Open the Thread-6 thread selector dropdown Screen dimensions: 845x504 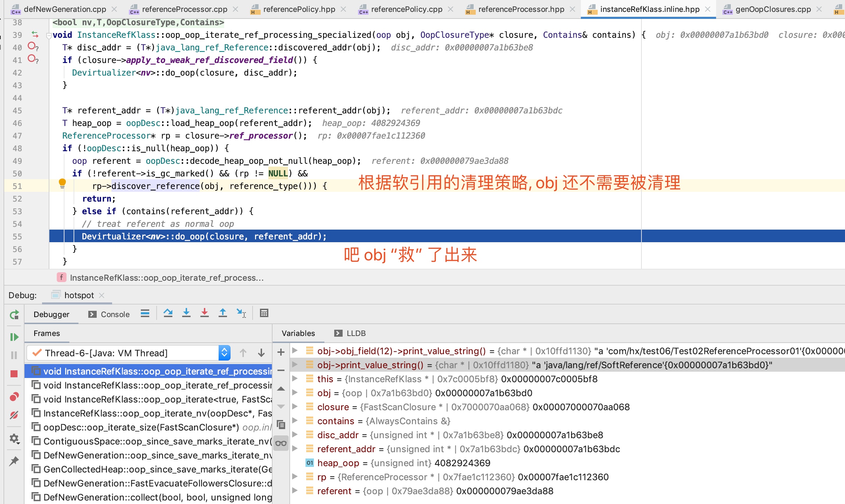coord(224,353)
